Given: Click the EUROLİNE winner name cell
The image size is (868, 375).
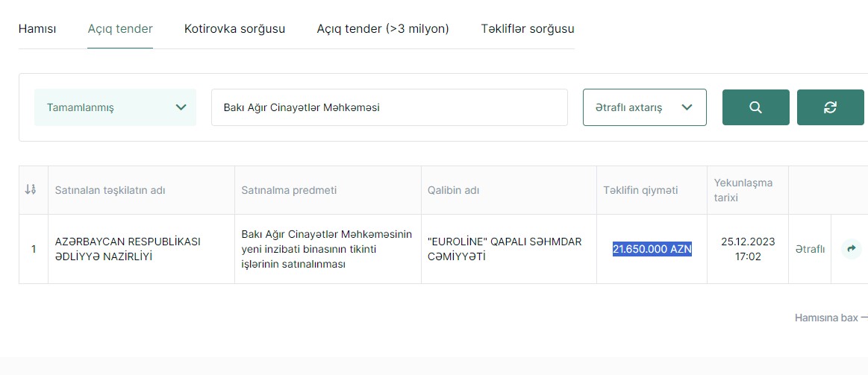Looking at the screenshot, I should 504,249.
